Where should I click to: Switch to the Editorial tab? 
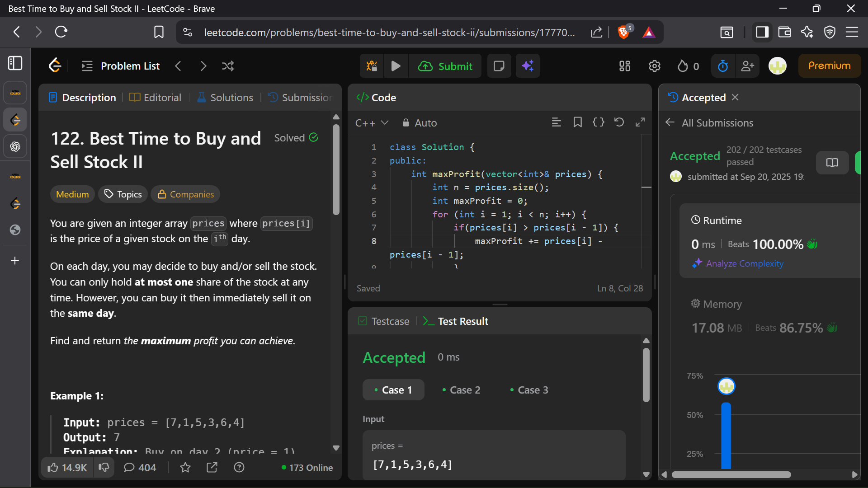[155, 98]
